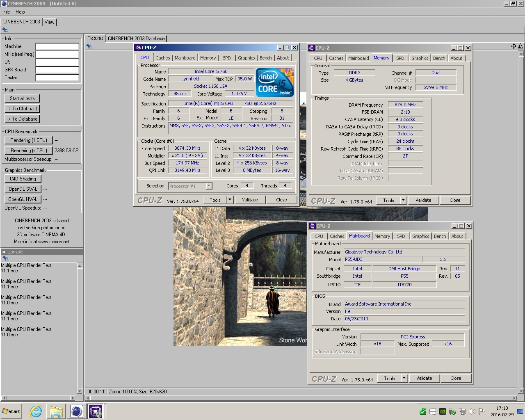Click the Machine input field
The image size is (525, 420).
(x=57, y=46)
